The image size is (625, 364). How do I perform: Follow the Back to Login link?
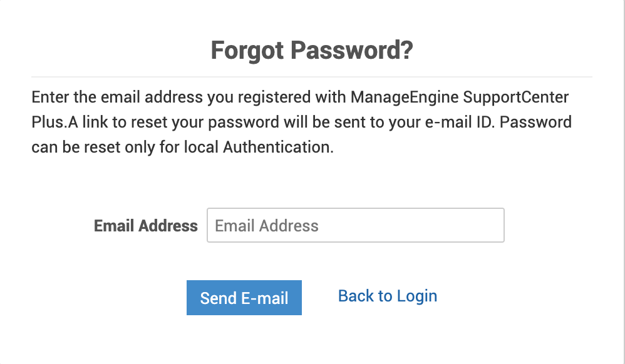point(387,296)
